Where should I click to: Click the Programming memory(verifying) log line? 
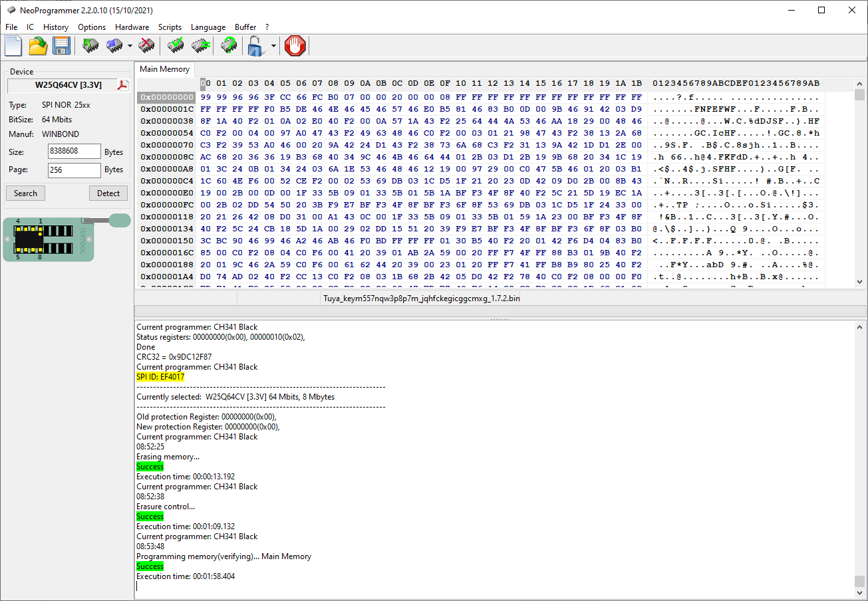[223, 556]
